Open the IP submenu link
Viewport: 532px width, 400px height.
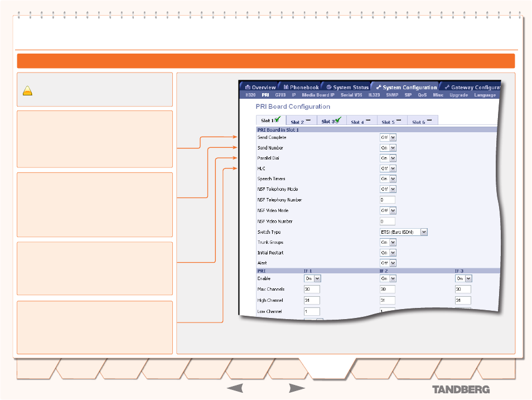pyautogui.click(x=294, y=95)
